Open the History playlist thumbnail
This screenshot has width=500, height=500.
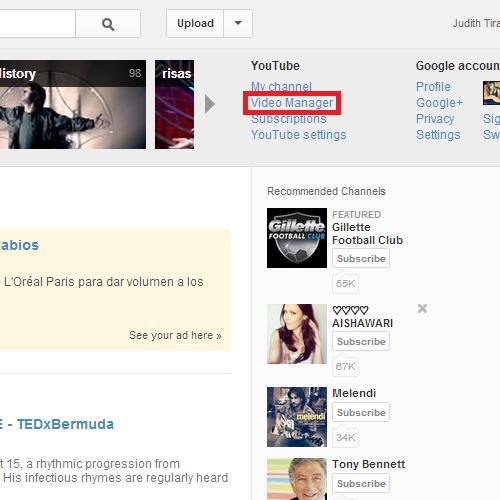[x=73, y=104]
